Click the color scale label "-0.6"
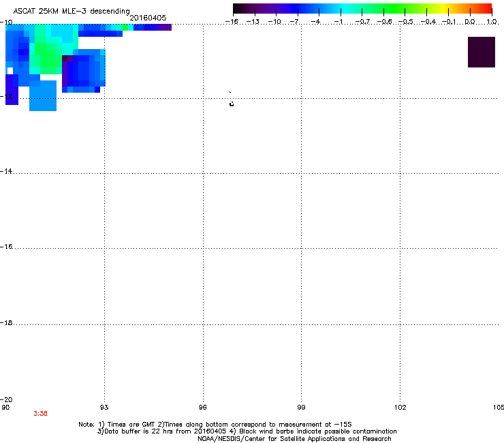504x443 pixels. pyautogui.click(x=384, y=22)
